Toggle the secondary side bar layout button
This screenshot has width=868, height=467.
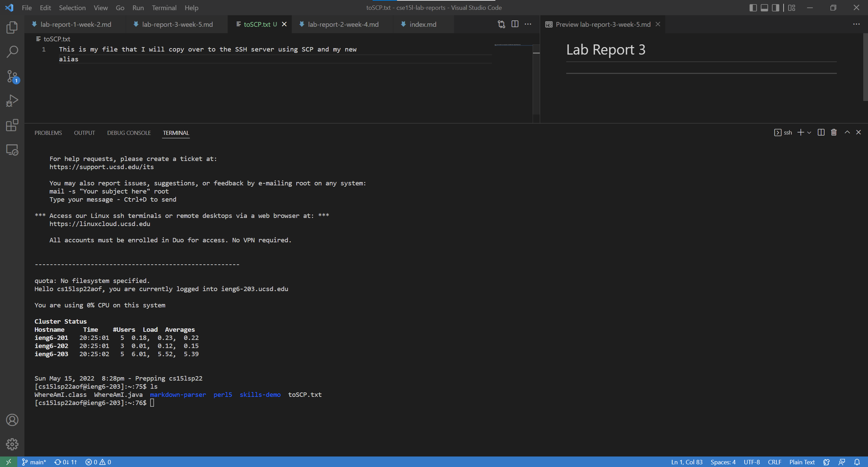click(x=775, y=7)
